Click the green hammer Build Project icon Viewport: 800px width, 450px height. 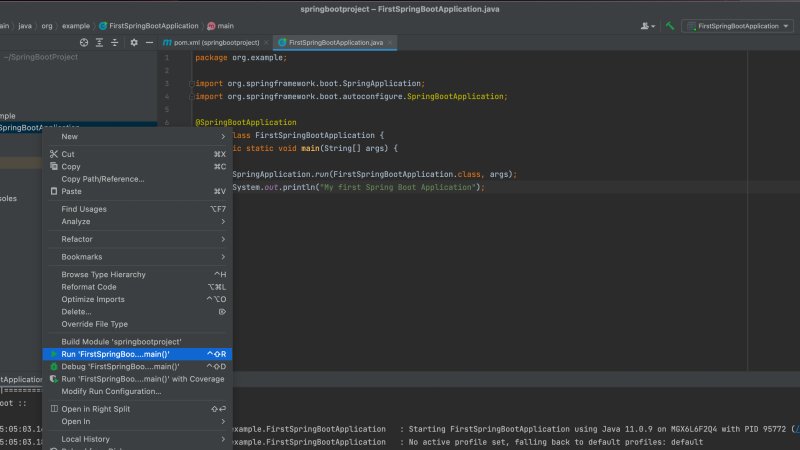click(x=670, y=26)
